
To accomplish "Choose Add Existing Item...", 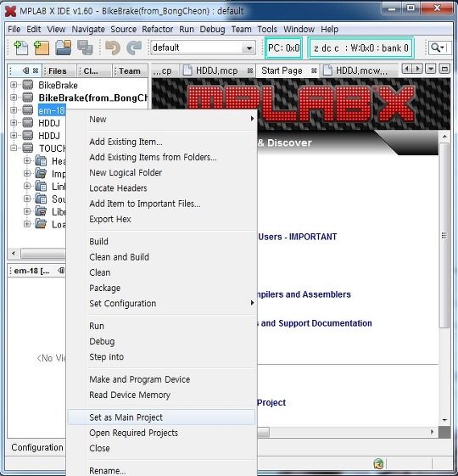I will click(161, 142).
